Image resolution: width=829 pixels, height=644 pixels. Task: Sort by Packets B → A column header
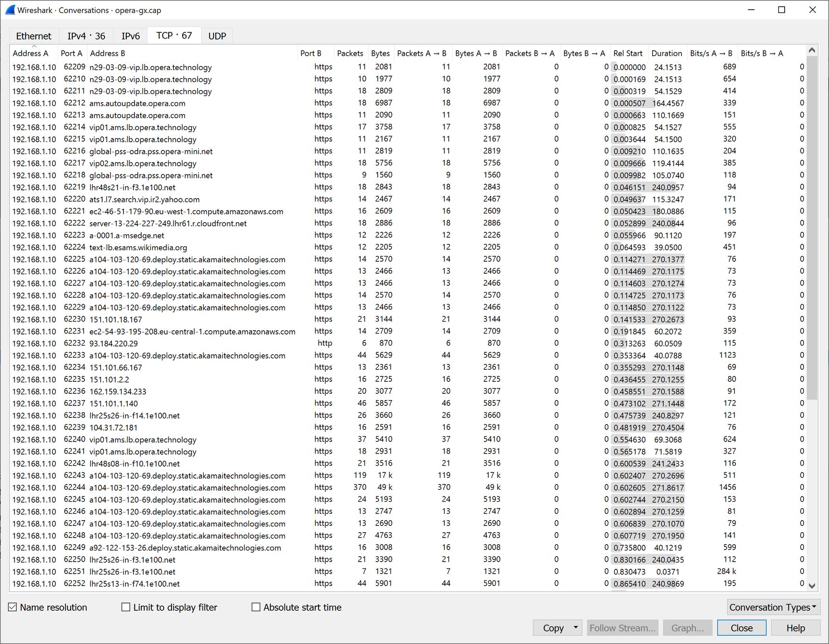click(x=531, y=54)
